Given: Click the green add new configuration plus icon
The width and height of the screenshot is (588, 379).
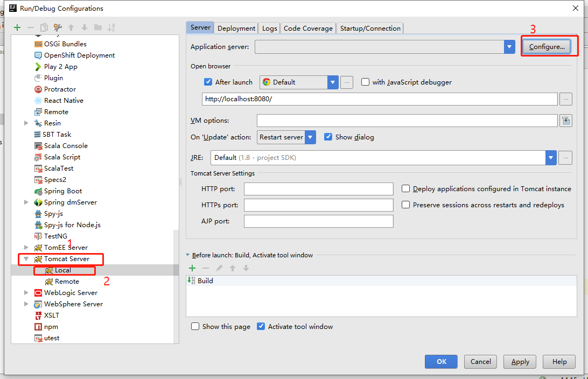Looking at the screenshot, I should click(17, 27).
